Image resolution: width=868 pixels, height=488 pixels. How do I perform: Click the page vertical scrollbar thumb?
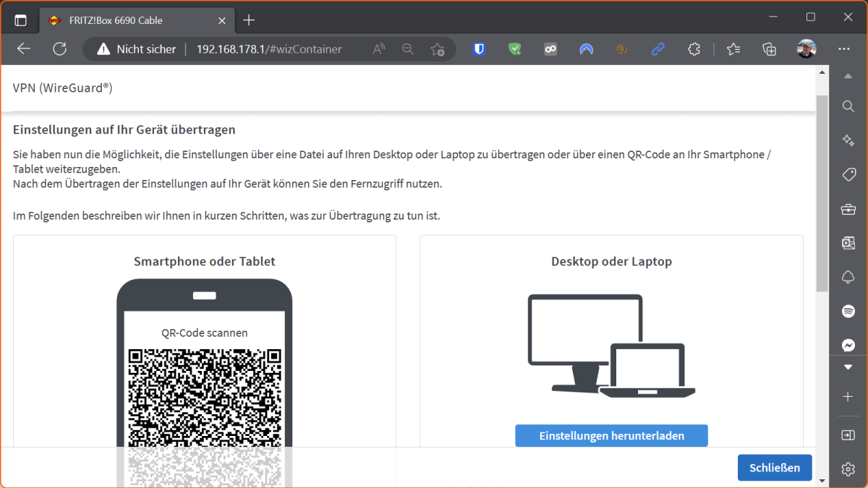point(821,192)
